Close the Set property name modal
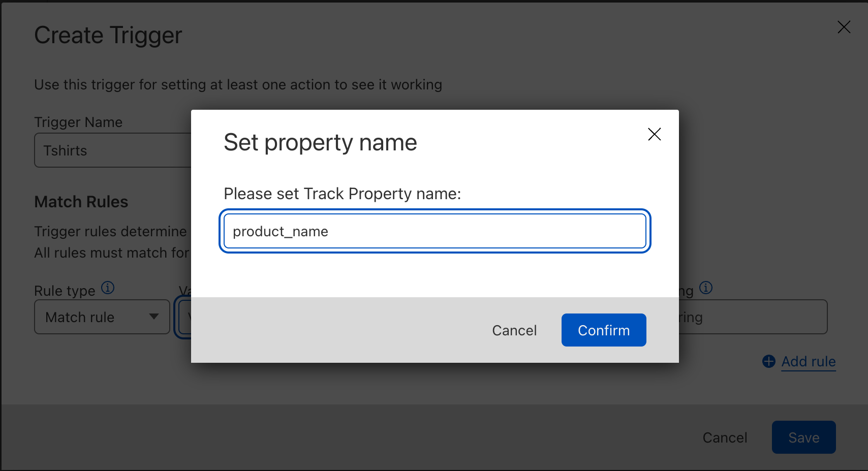 654,134
